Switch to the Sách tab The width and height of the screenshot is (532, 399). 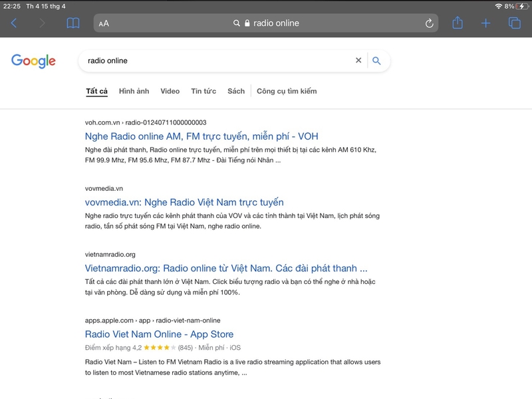[x=236, y=91]
